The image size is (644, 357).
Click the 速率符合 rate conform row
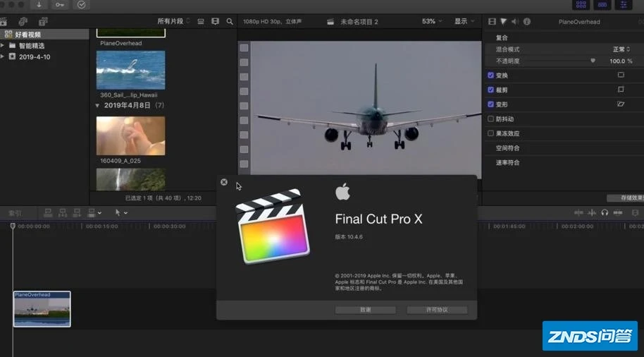(564, 162)
